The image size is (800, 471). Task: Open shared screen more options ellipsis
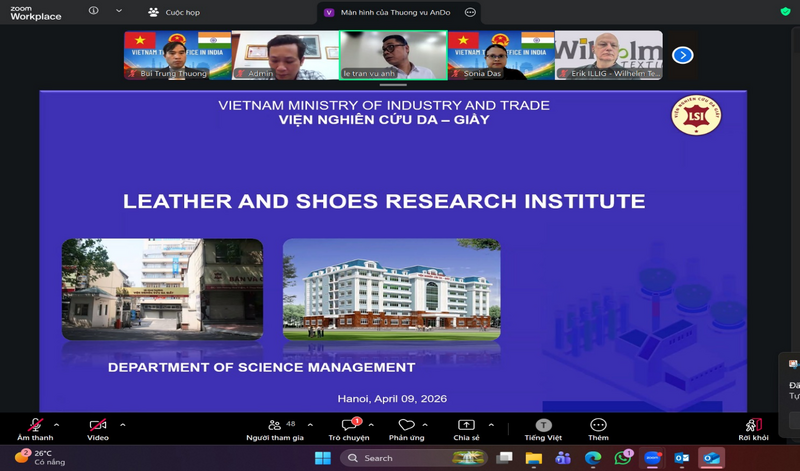[x=471, y=12]
